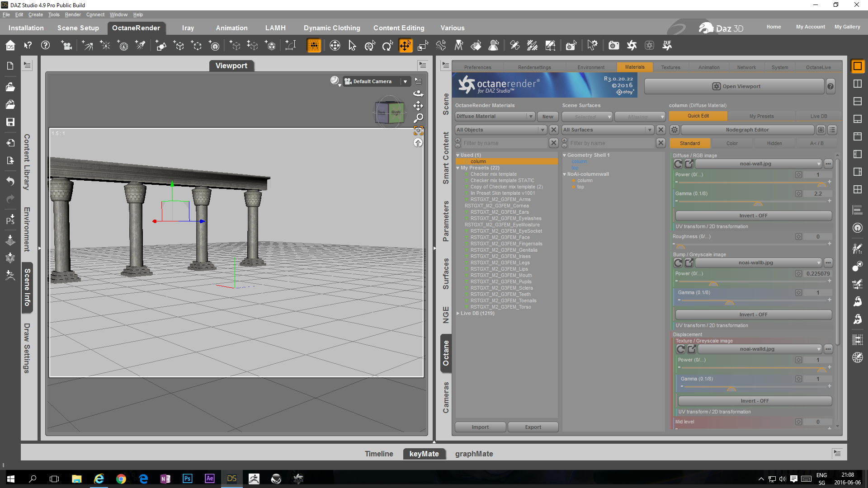Viewport: 868px width, 488px height.
Task: Click the Scale tool icon
Action: tap(423, 45)
